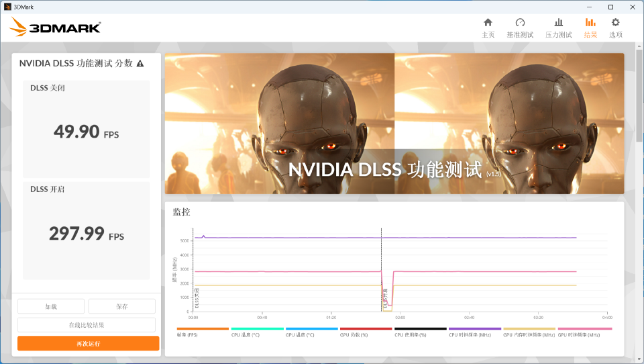Screen dimensions: 644x364
Task: Click the NVIDIA DLSS 功能测试 banner image
Action: coord(394,124)
